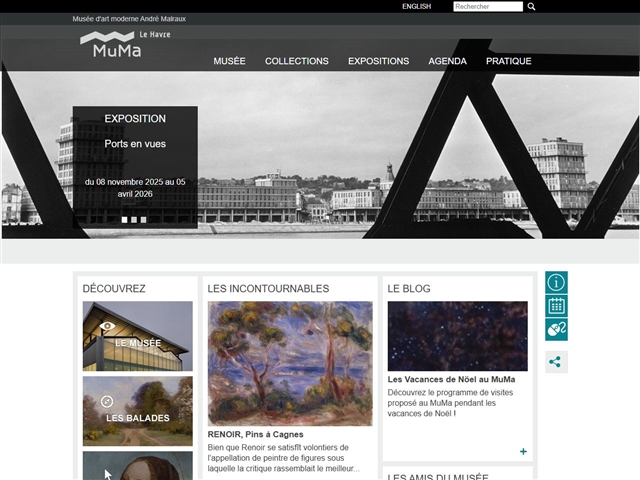Open the calendar agenda sidebar icon

[x=556, y=306]
